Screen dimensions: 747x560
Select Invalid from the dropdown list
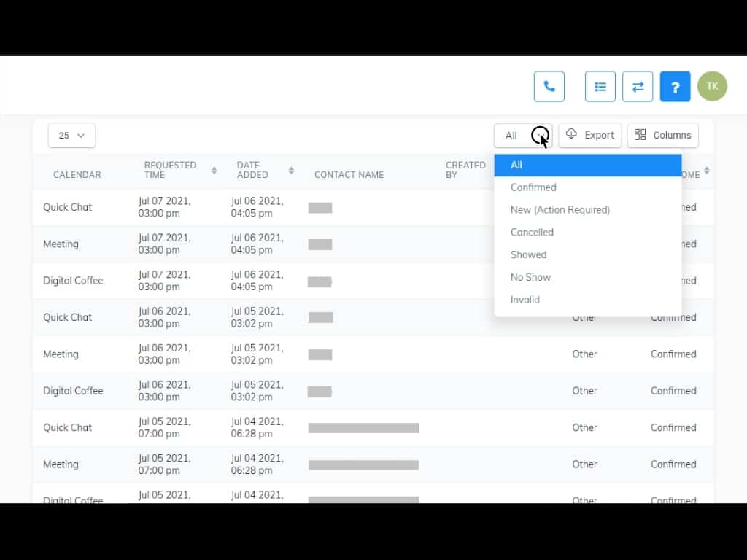pos(525,300)
